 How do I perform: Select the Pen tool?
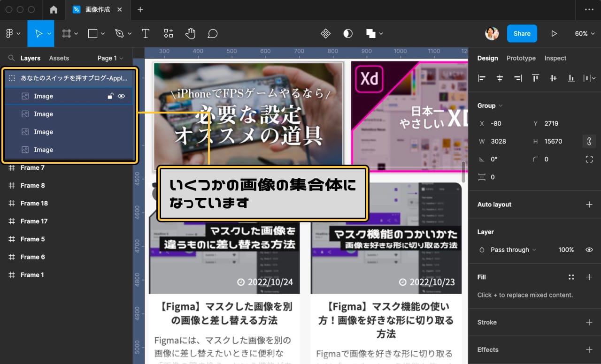pyautogui.click(x=119, y=34)
